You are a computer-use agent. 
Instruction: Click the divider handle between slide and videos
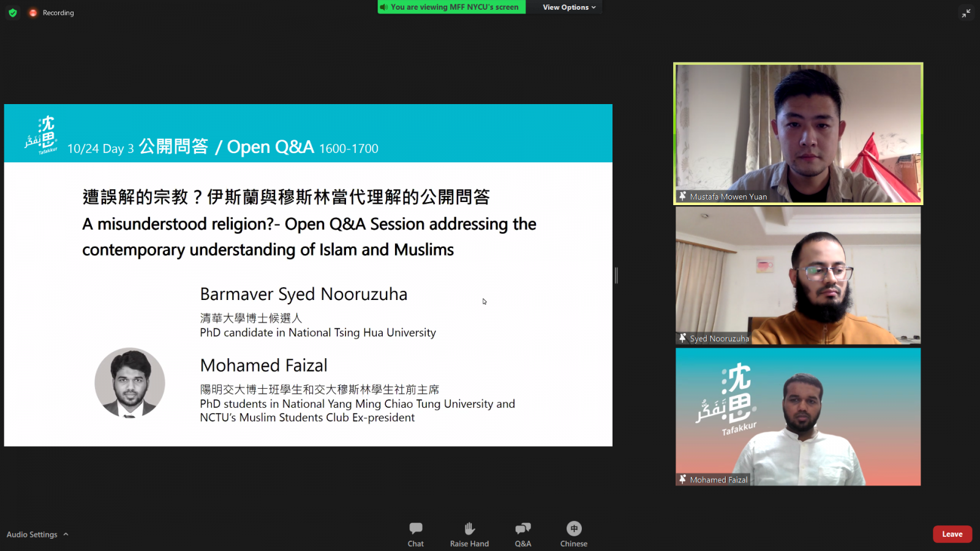616,275
